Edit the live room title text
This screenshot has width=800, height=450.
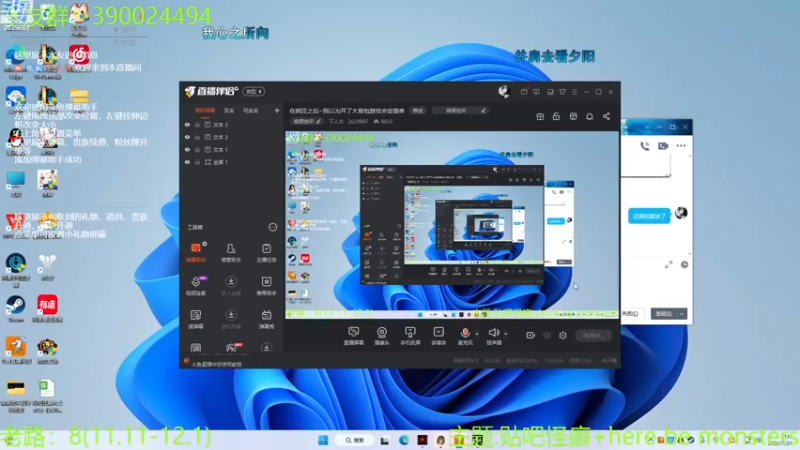coord(347,111)
